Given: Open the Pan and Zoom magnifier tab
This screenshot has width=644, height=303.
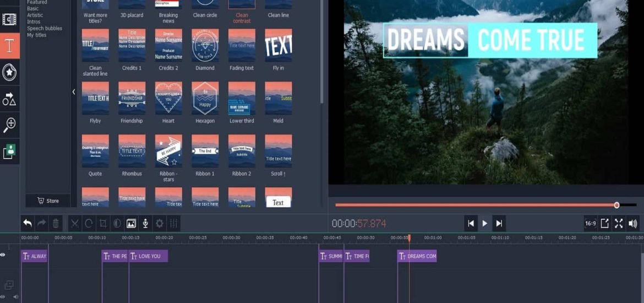Looking at the screenshot, I should coord(9,126).
